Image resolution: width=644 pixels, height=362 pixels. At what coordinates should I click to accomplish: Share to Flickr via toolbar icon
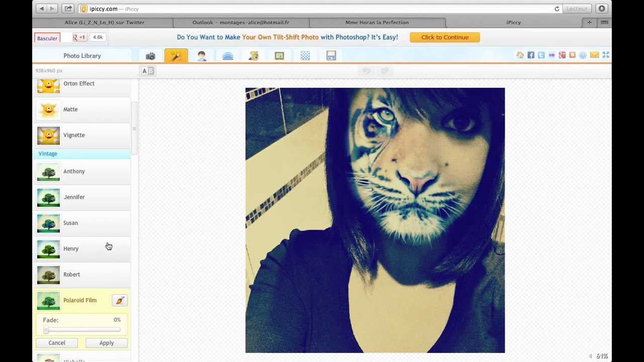coord(552,55)
